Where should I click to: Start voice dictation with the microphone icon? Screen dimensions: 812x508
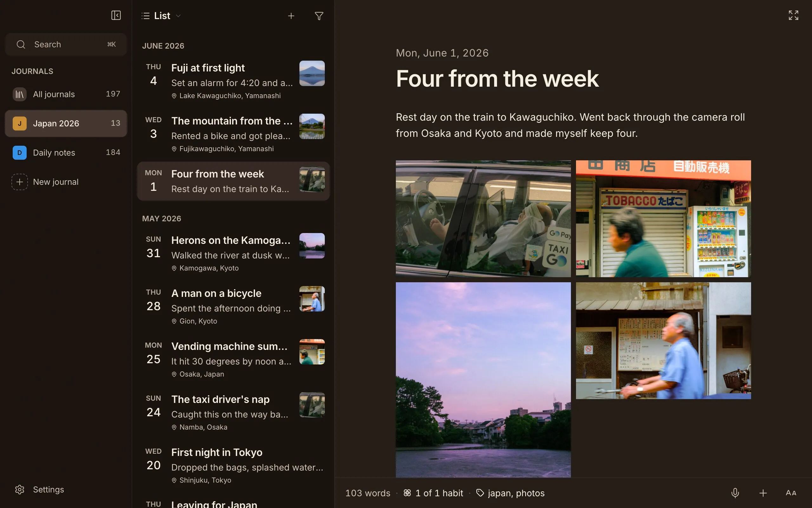[x=735, y=493]
